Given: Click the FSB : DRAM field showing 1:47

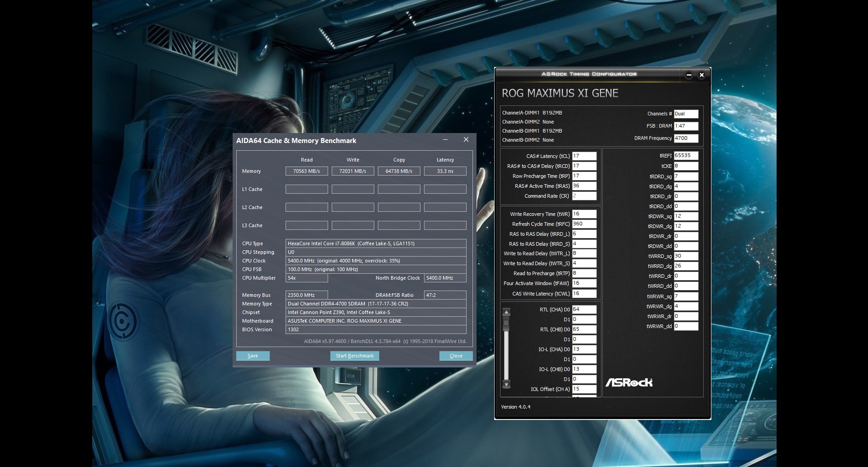Looking at the screenshot, I should [x=686, y=126].
